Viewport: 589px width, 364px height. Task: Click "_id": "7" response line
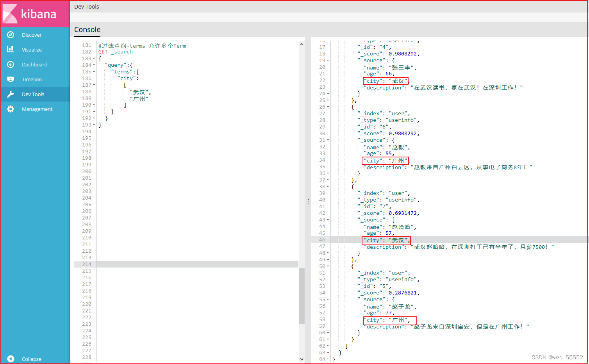point(374,207)
